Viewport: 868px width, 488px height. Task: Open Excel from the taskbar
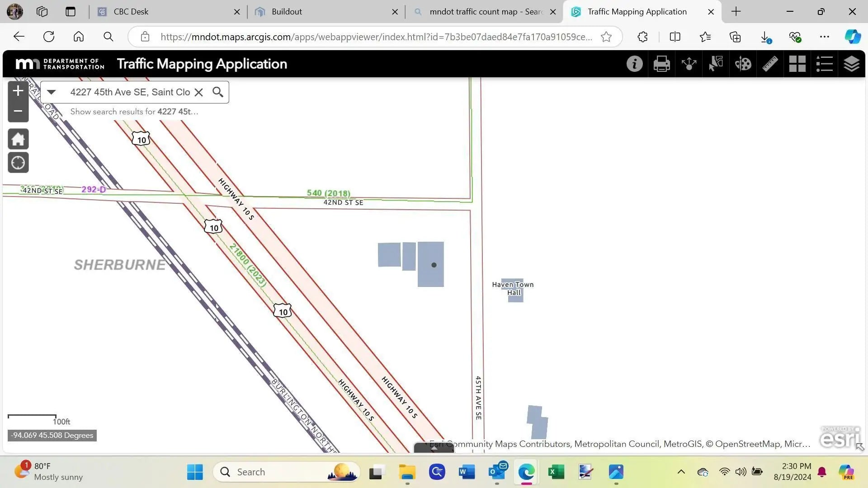(x=556, y=472)
